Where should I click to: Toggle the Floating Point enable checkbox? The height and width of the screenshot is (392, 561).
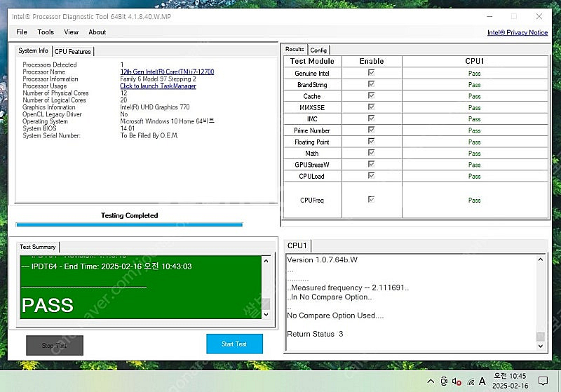pos(372,141)
